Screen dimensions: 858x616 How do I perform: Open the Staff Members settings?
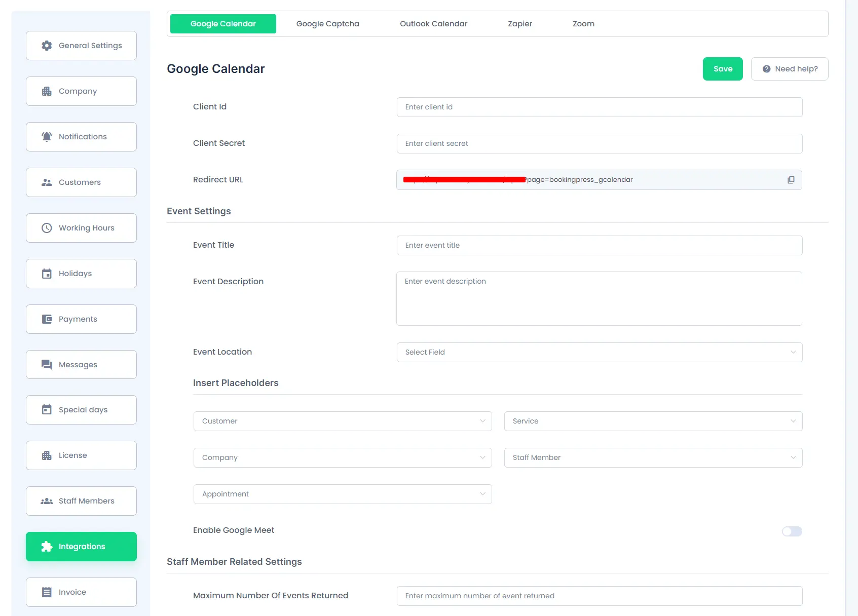click(81, 501)
